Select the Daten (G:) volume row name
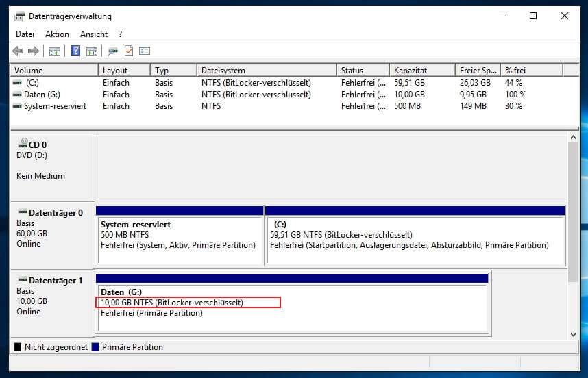Viewport: 588px width, 378px height. [x=42, y=94]
